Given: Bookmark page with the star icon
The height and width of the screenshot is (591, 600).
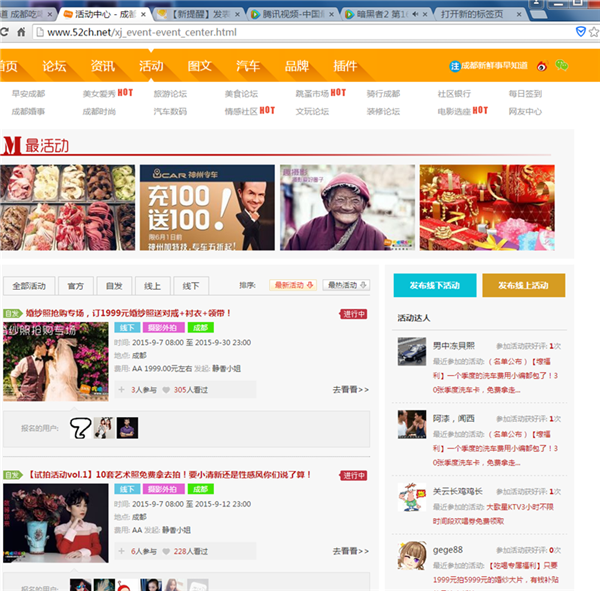Looking at the screenshot, I should pos(594,32).
